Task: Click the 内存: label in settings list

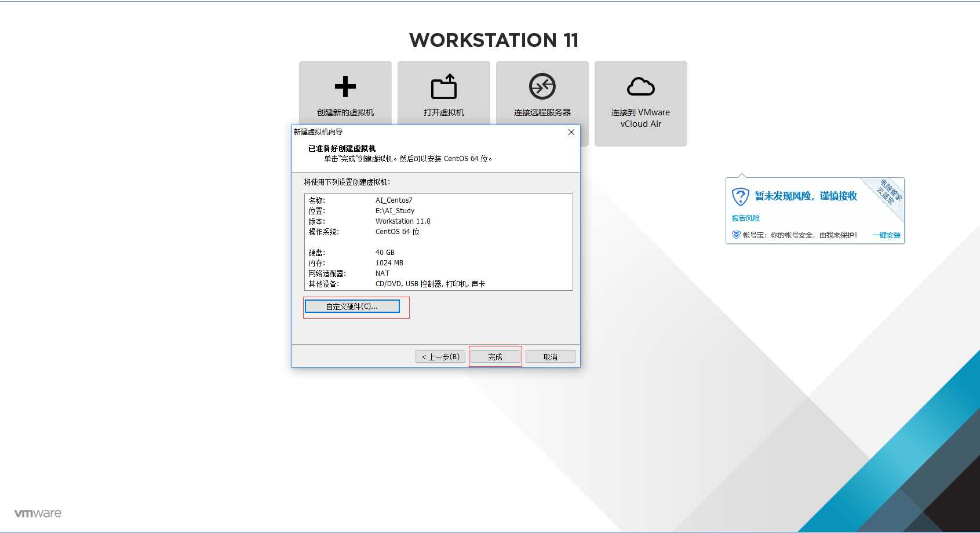Action: click(x=317, y=263)
